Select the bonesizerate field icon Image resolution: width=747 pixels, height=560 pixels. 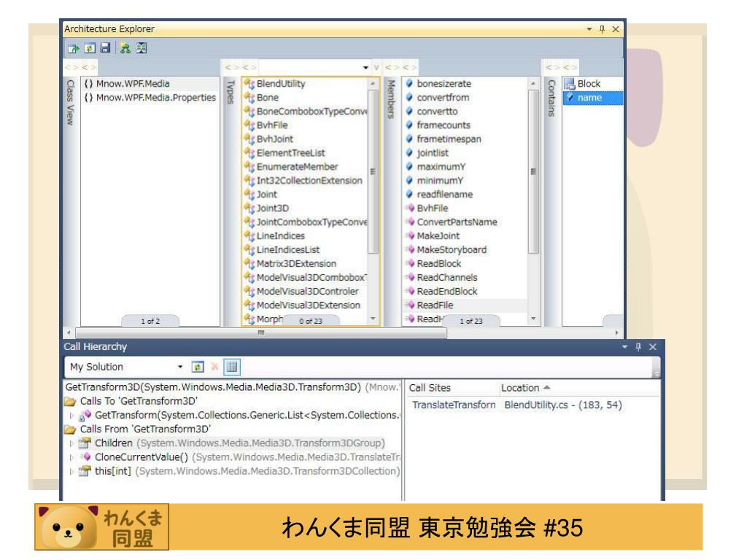pos(409,83)
